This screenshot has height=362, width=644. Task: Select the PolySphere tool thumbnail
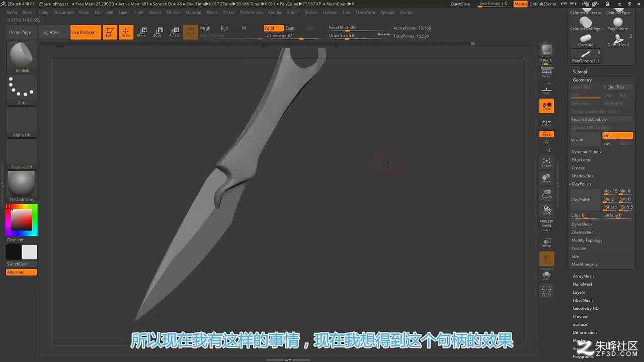(x=618, y=24)
